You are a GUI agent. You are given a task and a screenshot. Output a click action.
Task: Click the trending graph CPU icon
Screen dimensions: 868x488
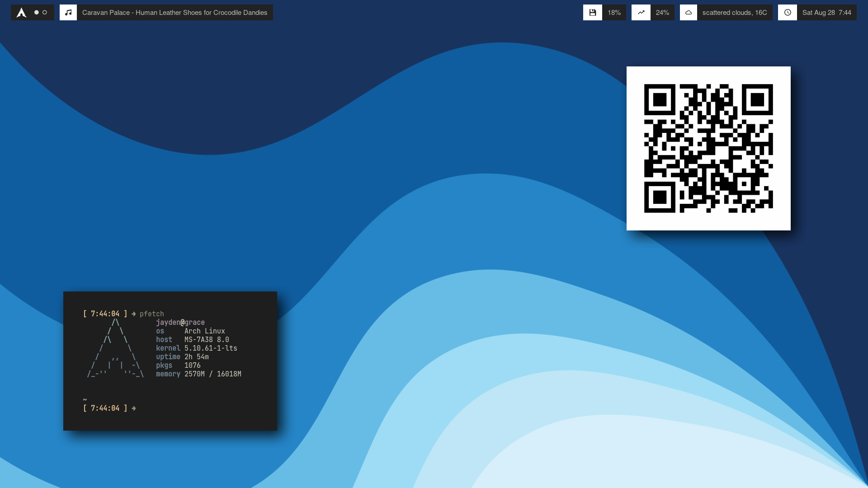[x=641, y=13]
